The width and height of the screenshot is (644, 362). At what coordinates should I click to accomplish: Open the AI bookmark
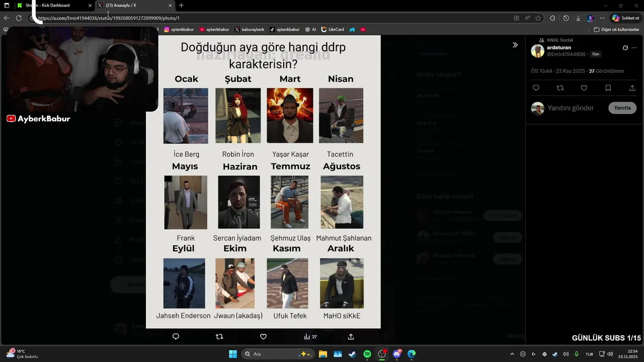click(x=310, y=30)
